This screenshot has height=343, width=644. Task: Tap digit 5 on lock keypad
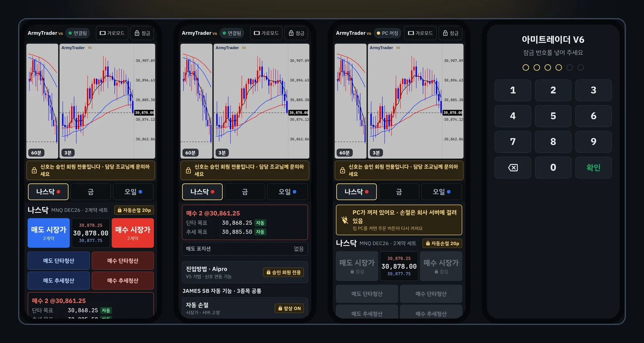(553, 116)
